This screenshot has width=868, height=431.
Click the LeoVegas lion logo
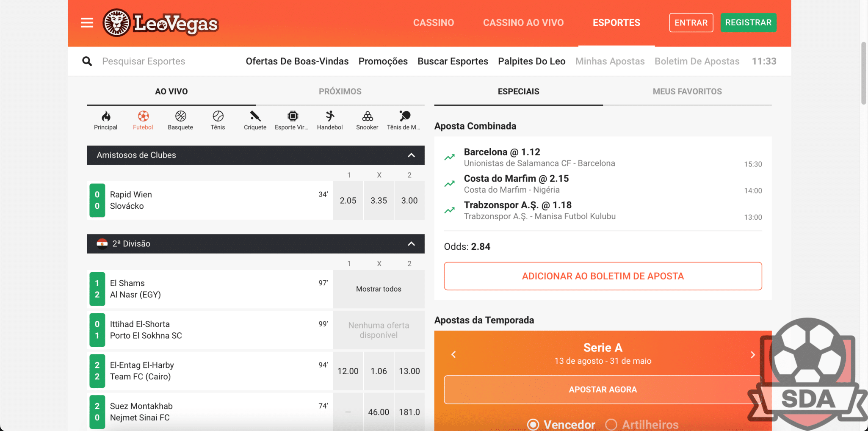coord(160,23)
